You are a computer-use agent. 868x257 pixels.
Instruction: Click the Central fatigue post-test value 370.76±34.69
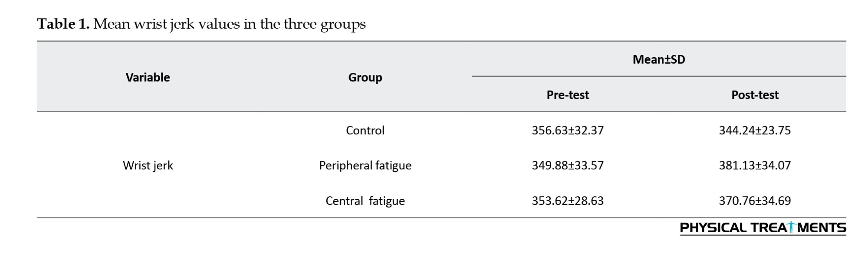[755, 201]
